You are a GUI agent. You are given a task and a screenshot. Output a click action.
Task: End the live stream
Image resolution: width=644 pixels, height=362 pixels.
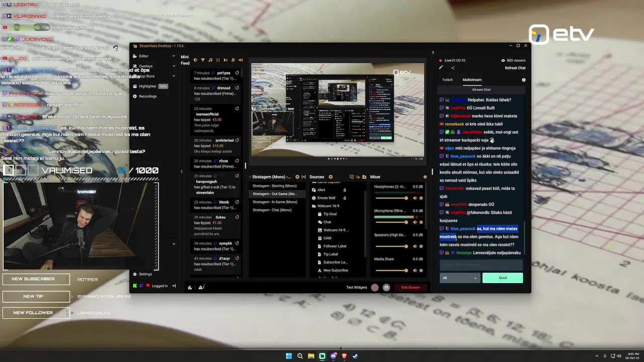click(x=410, y=288)
